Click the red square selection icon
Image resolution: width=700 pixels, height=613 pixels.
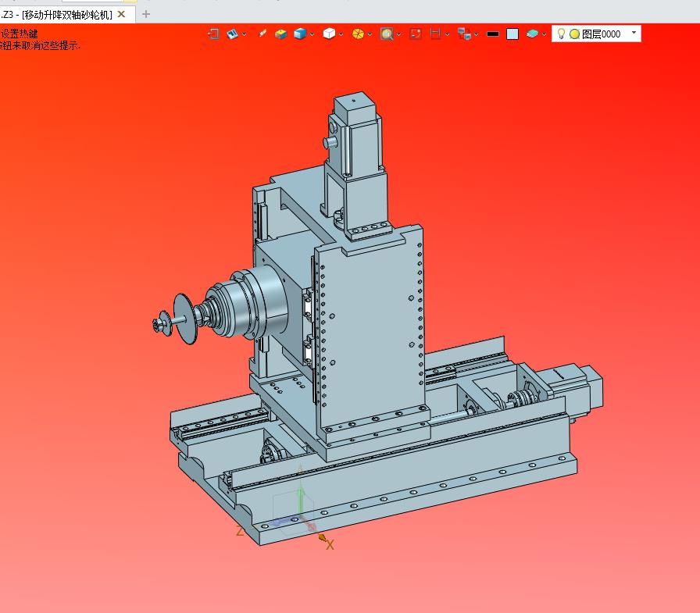(x=416, y=34)
